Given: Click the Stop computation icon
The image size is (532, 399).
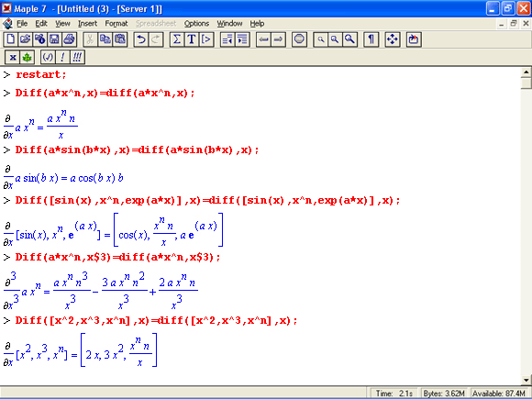Looking at the screenshot, I should (299, 39).
